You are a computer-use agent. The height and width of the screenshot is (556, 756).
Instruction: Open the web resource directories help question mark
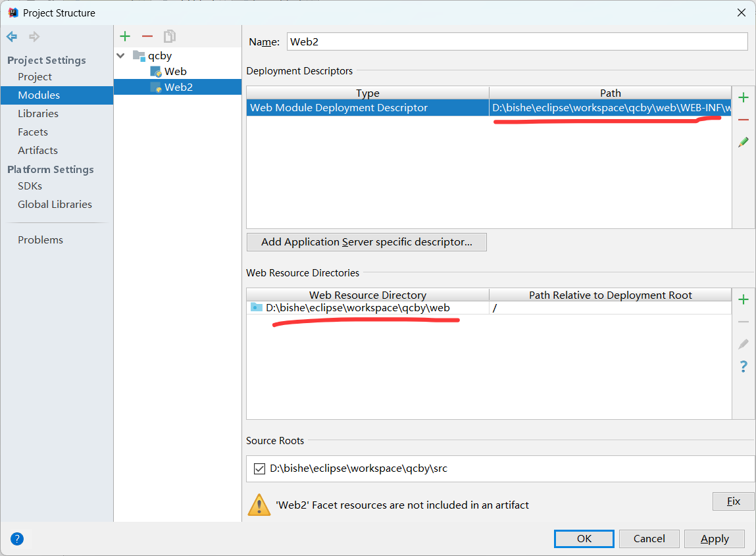(x=743, y=366)
